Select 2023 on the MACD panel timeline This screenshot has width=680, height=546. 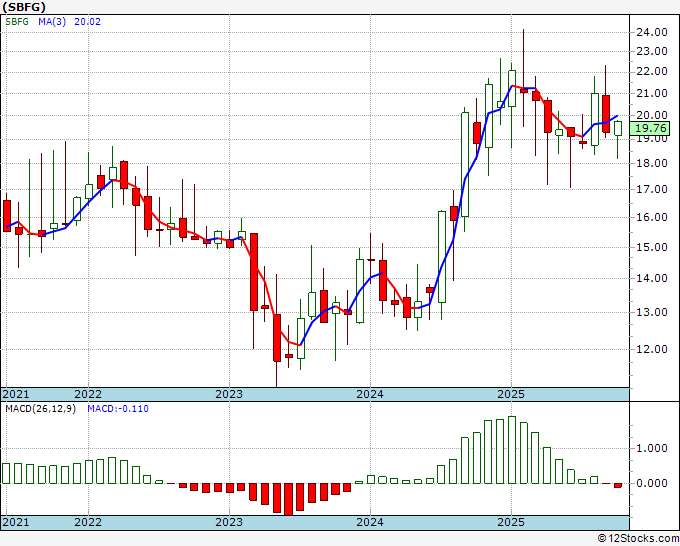[x=229, y=522]
